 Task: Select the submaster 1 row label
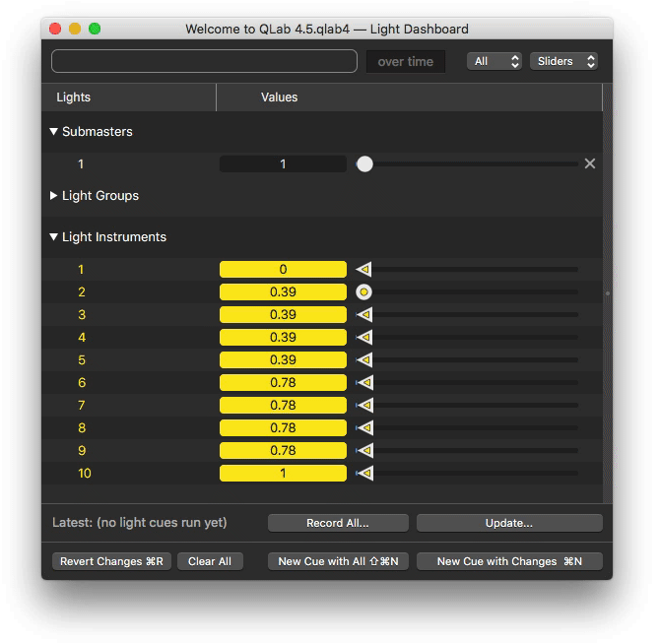tap(81, 164)
